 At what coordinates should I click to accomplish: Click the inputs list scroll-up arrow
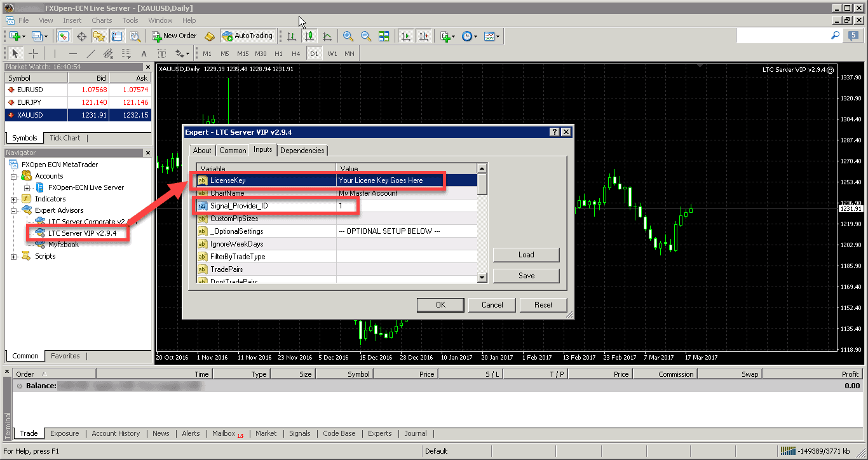click(x=482, y=168)
